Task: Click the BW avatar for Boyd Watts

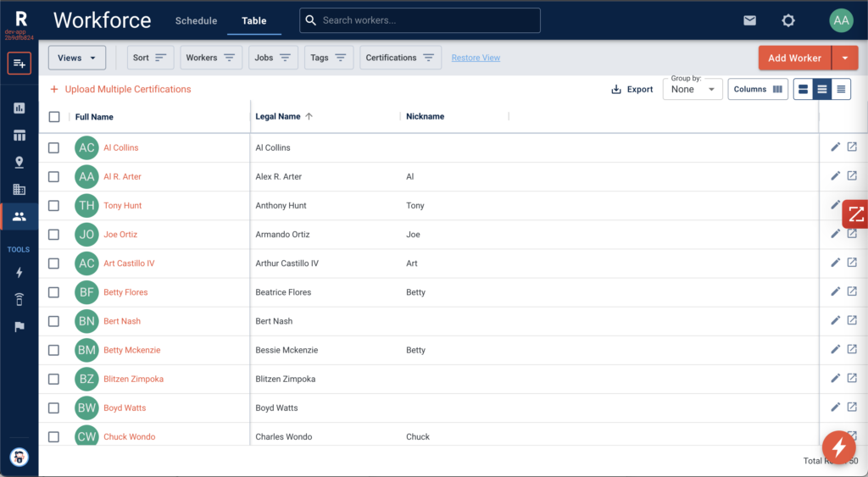Action: (x=86, y=408)
